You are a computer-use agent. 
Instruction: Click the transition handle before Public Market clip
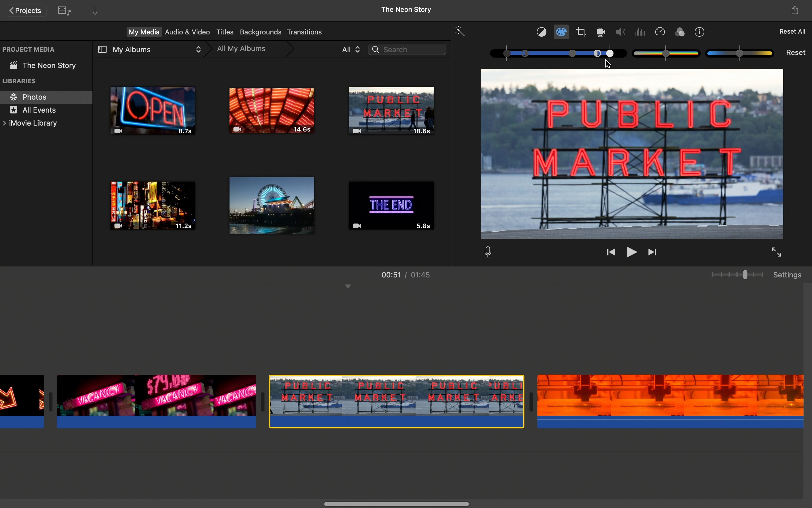(263, 402)
